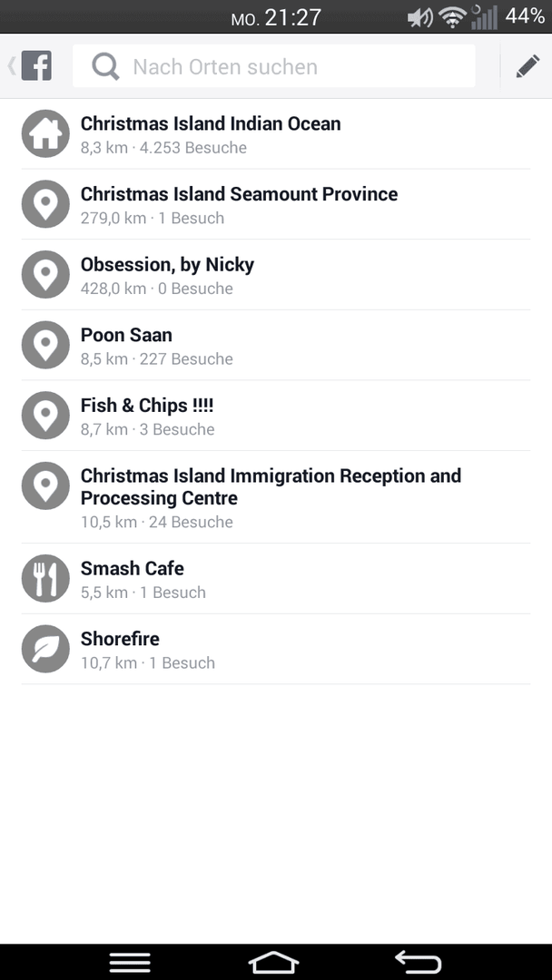Open the Smash Cafe entry
552x980 pixels.
click(x=276, y=579)
